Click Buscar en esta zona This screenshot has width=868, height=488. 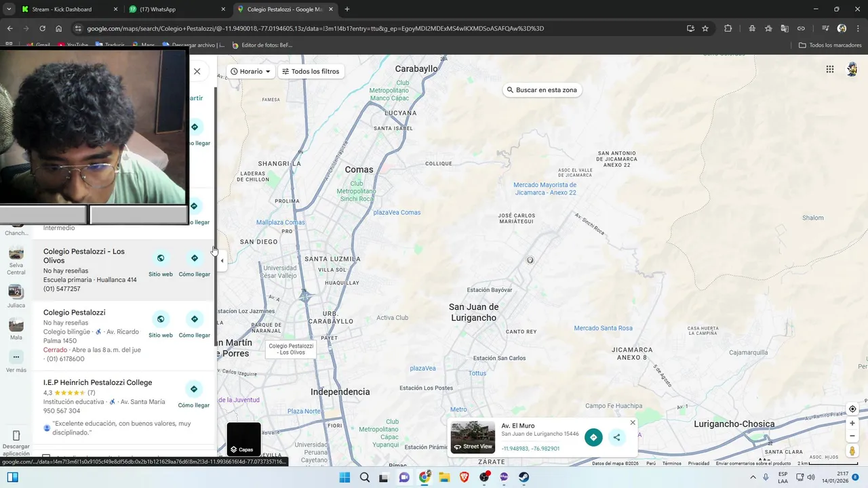542,89
